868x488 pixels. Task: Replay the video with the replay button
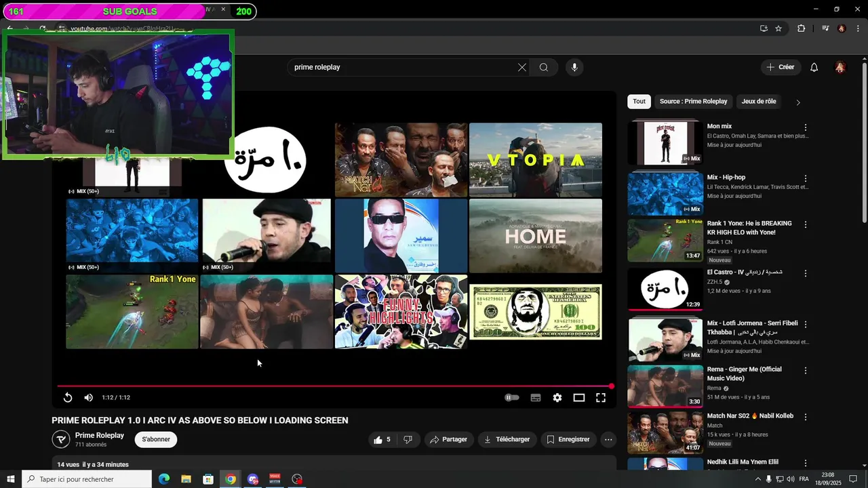coord(68,398)
